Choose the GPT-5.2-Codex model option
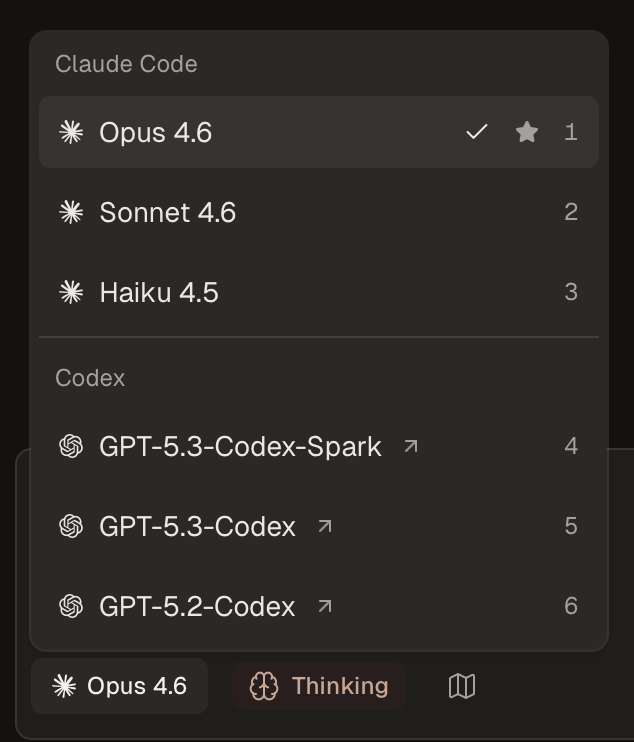The width and height of the screenshot is (634, 742). [x=197, y=606]
